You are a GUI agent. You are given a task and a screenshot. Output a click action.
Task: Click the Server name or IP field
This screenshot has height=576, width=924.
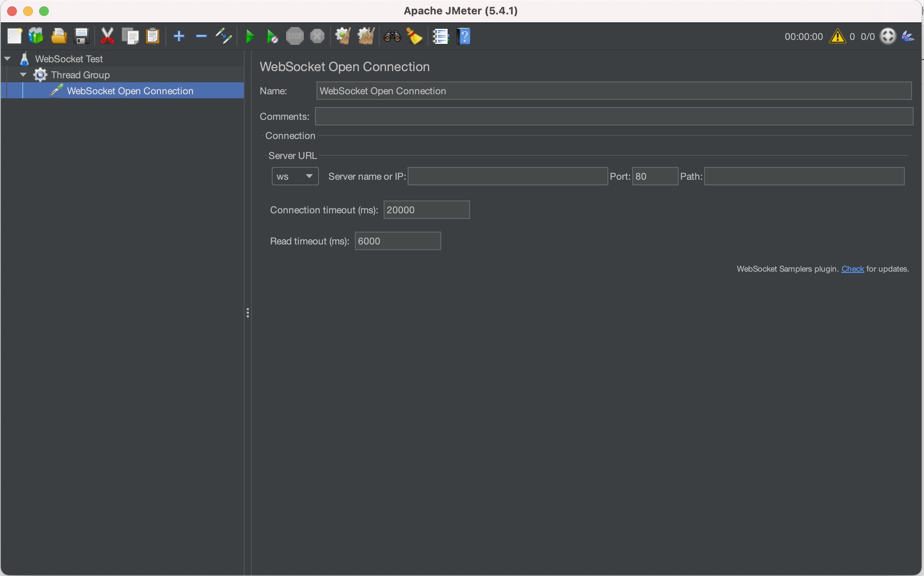point(508,176)
